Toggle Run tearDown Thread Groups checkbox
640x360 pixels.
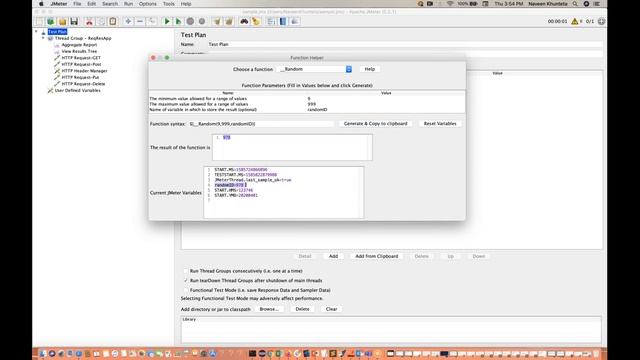(x=186, y=280)
